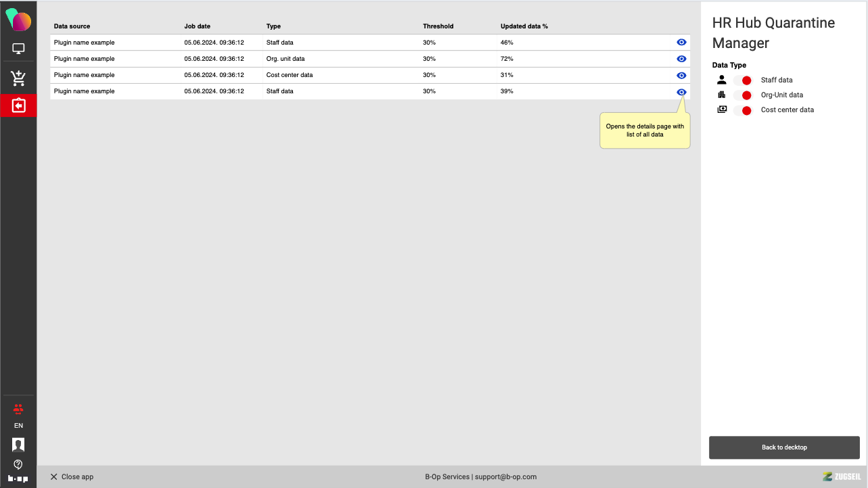This screenshot has height=488, width=868.
Task: Open the shopping cart add icon
Action: (18, 78)
